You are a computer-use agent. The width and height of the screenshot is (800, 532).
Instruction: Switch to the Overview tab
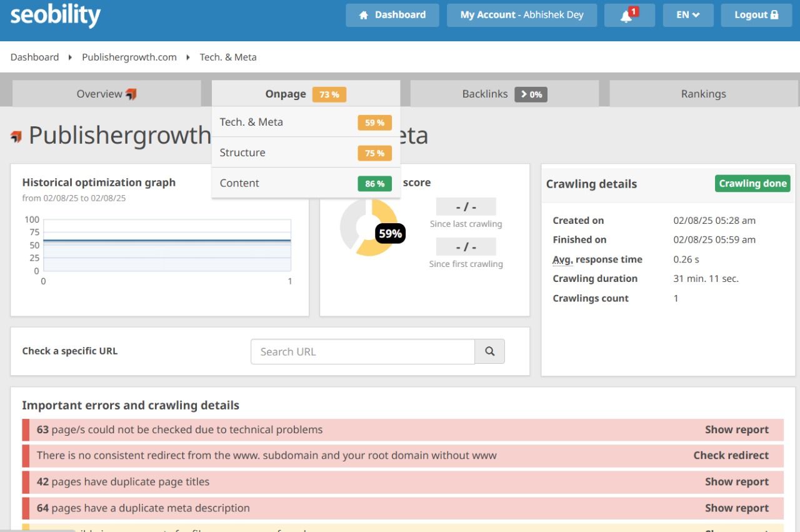point(107,94)
